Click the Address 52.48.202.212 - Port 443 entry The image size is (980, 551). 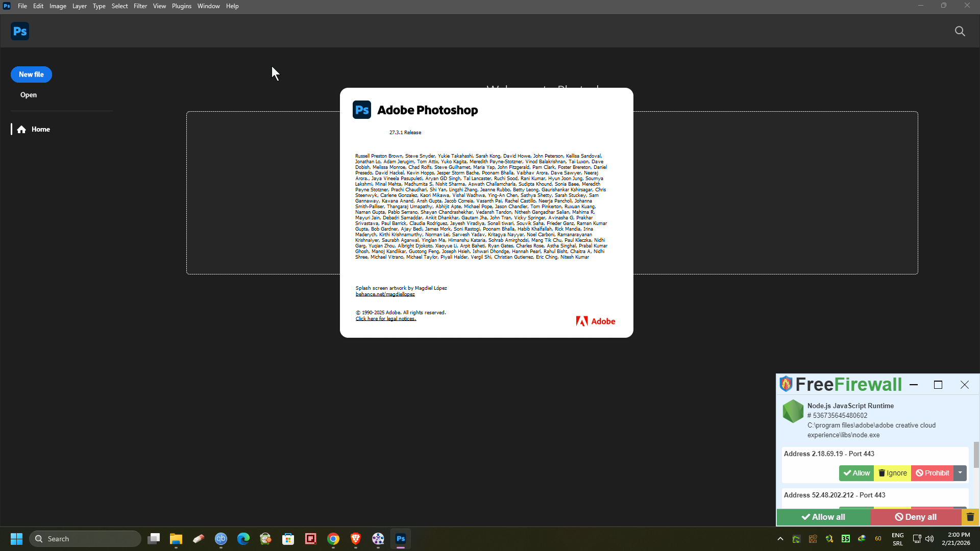click(835, 495)
